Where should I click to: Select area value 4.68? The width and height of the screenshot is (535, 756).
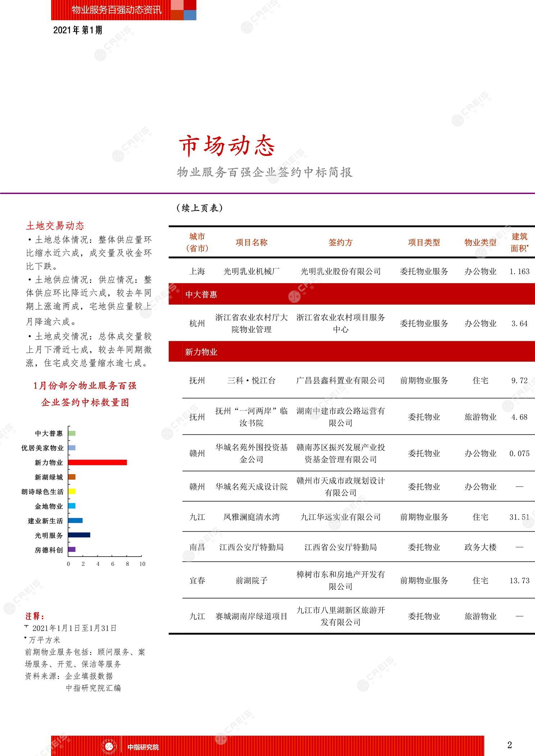pos(520,417)
